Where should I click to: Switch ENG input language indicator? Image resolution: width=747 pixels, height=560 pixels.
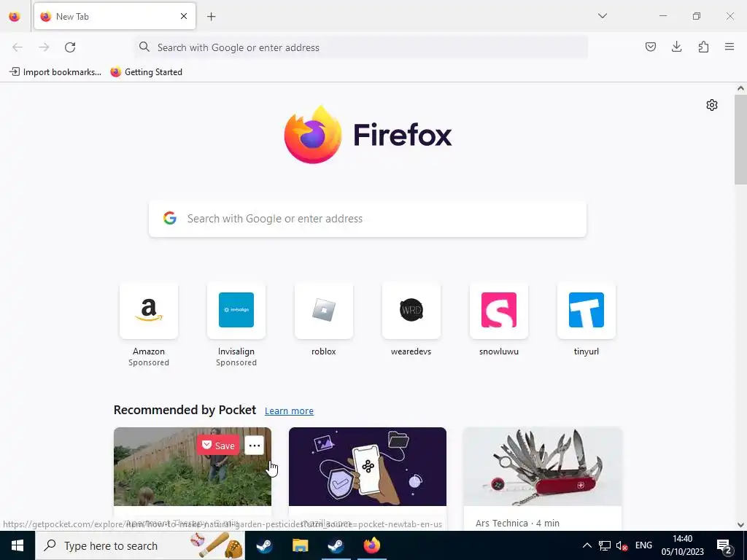[643, 545]
